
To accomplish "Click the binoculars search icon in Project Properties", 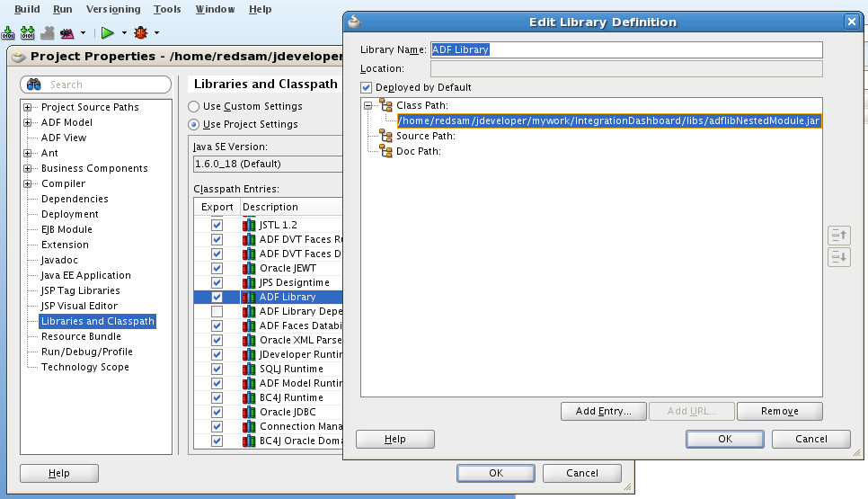I will click(34, 85).
